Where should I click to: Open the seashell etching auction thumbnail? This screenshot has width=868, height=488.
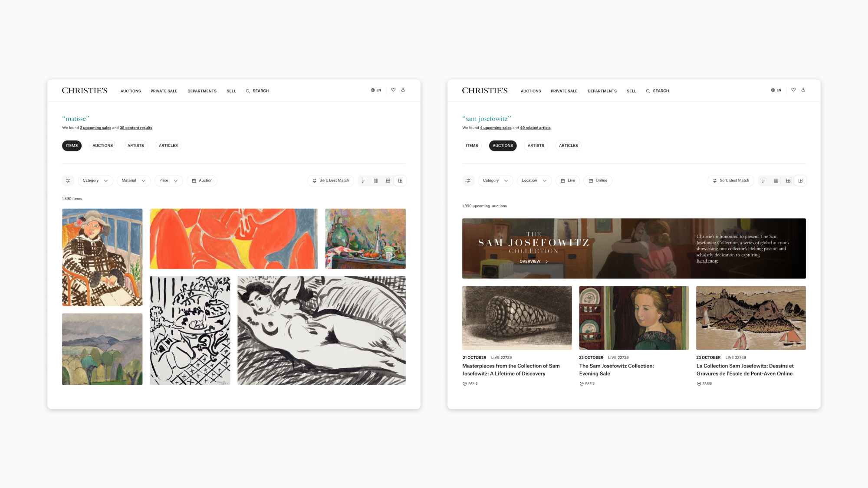(517, 318)
